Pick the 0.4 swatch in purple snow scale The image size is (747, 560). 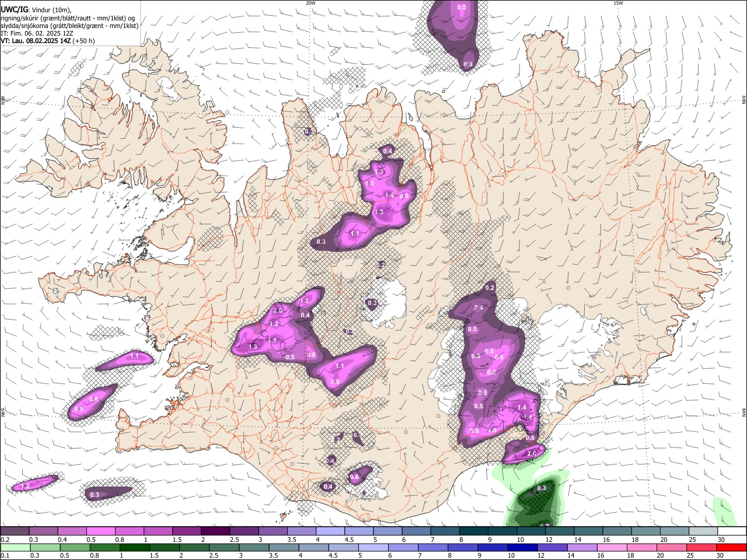[72, 531]
